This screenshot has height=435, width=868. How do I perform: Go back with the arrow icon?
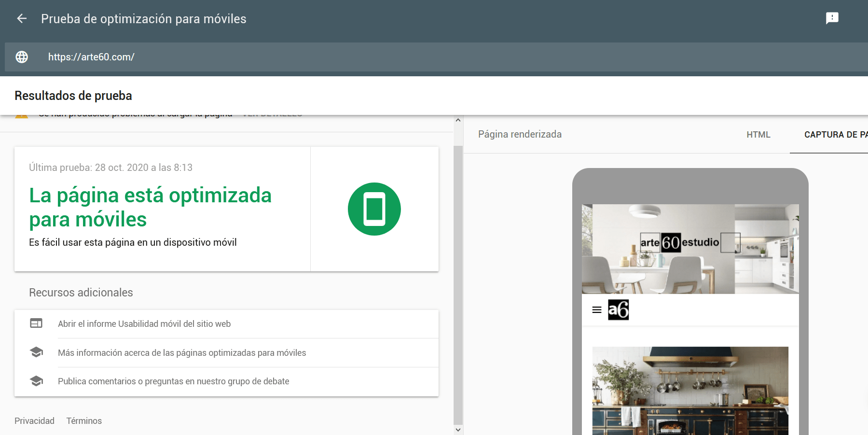[22, 19]
